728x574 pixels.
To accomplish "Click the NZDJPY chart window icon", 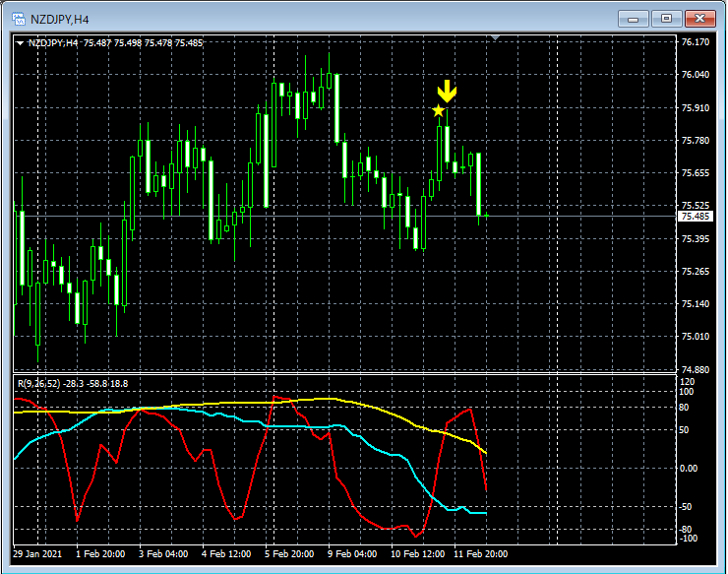I will click(x=19, y=19).
